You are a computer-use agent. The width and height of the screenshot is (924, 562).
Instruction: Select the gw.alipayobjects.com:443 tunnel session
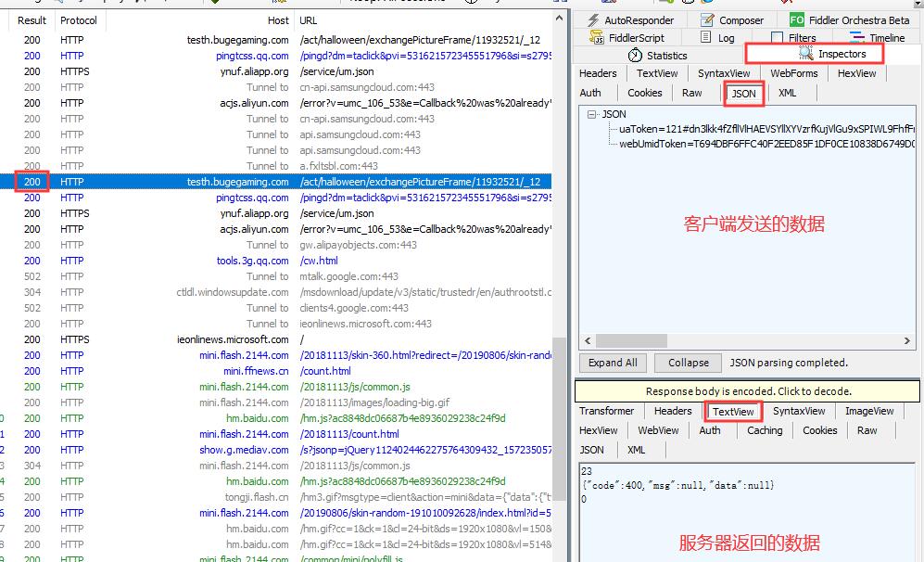click(276, 245)
